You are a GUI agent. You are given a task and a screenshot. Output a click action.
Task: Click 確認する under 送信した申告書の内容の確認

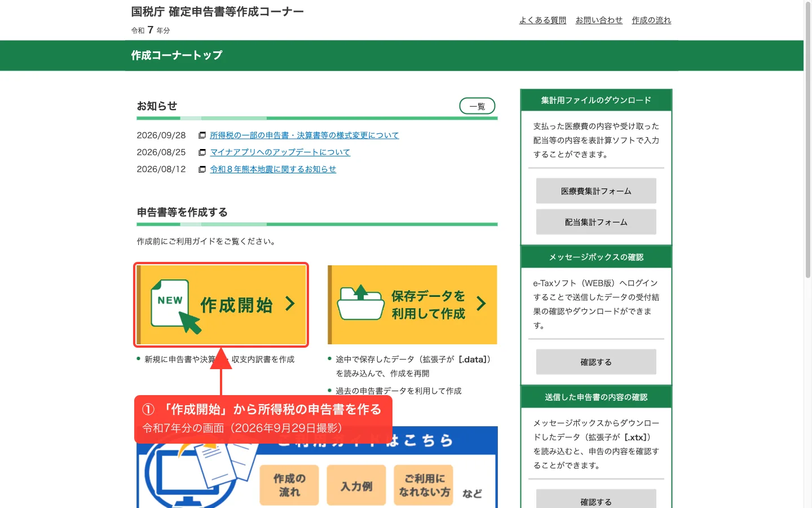[596, 499]
